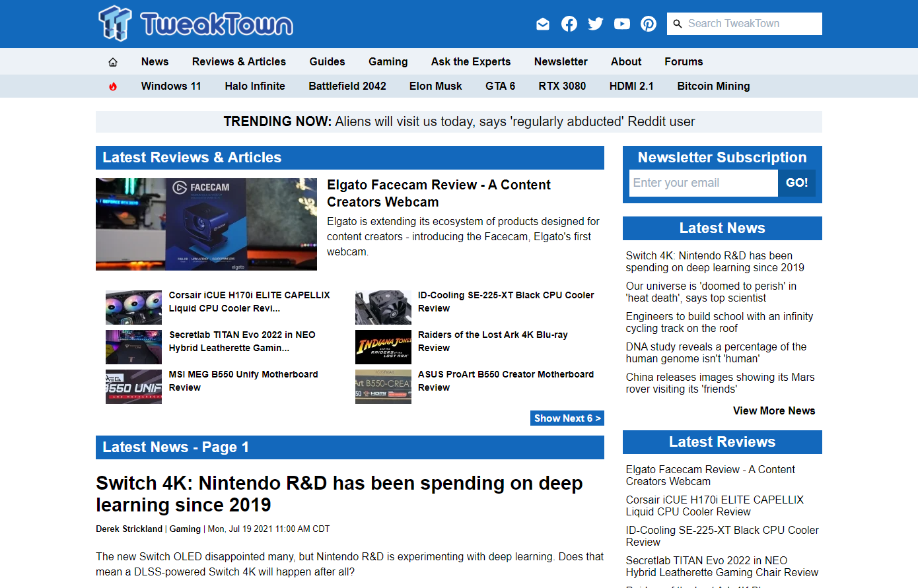The image size is (918, 588).
Task: Open 'doomed to perish' universe news link
Action: pos(711,292)
